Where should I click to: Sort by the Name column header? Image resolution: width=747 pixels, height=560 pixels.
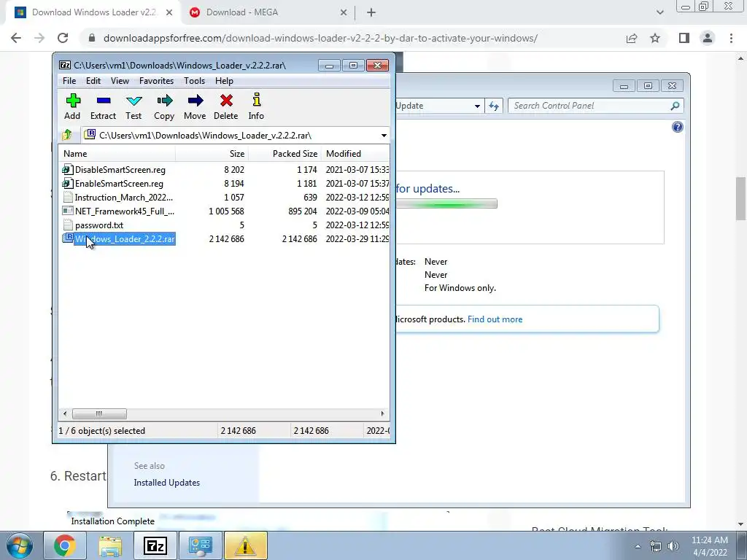[x=117, y=154]
